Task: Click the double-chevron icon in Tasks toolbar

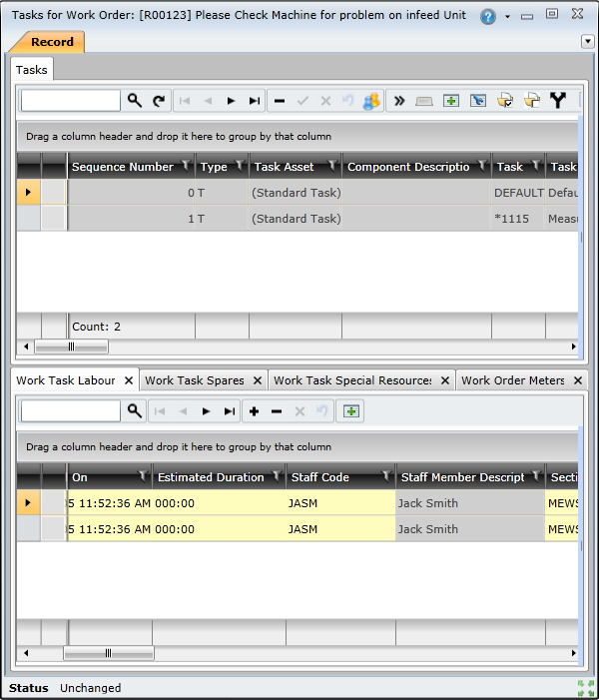Action: 399,101
